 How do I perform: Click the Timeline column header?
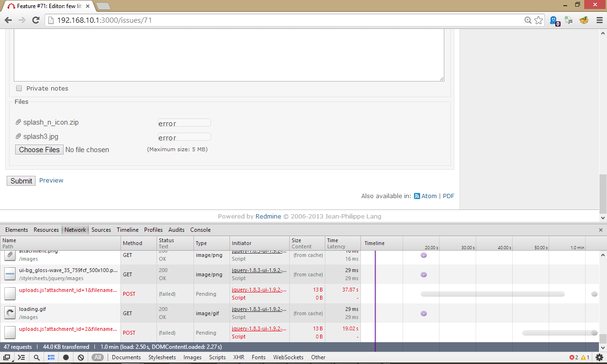tap(375, 243)
